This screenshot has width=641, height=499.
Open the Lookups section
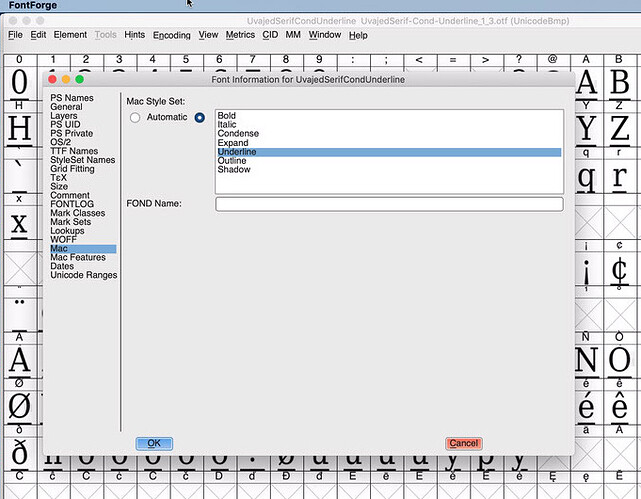(x=69, y=231)
